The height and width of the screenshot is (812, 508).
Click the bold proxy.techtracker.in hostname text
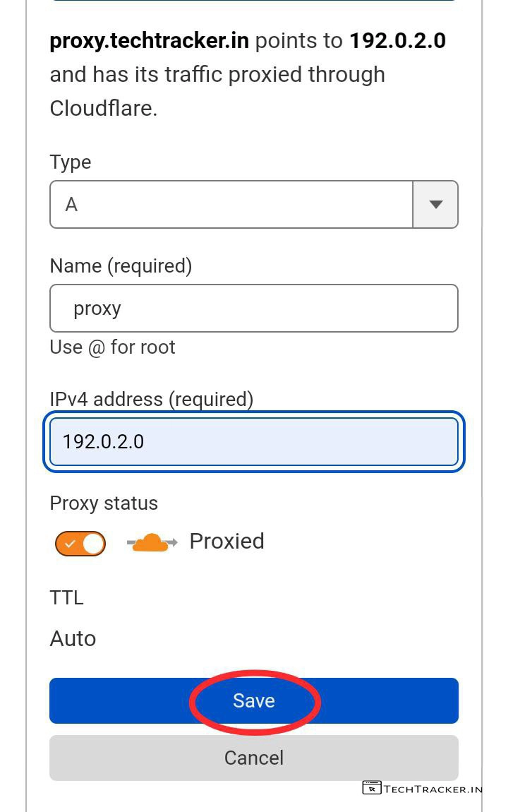click(149, 41)
